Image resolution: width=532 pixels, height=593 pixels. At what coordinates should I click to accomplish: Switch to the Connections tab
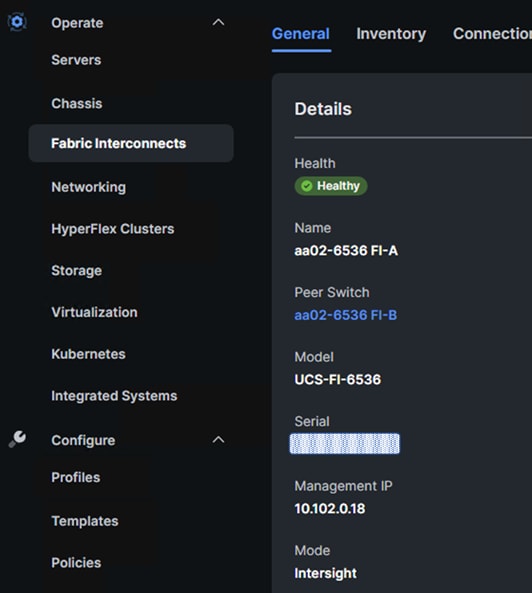pyautogui.click(x=492, y=34)
